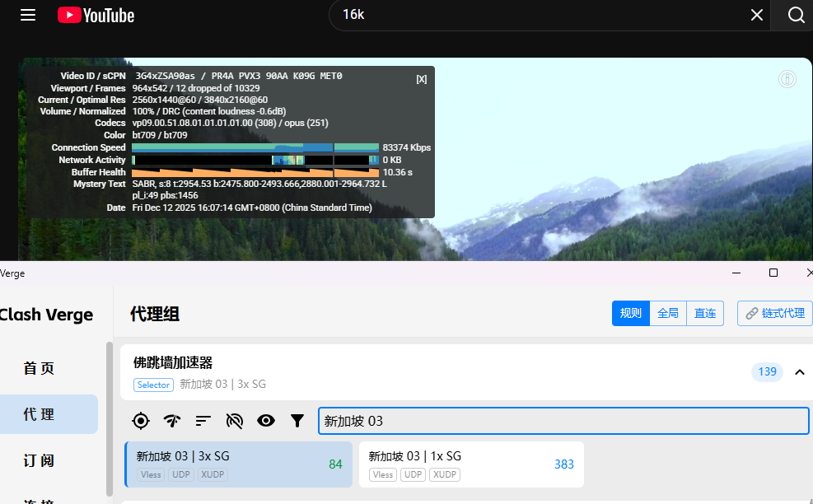The width and height of the screenshot is (813, 504).
Task: Run the delay test speed icon
Action: (x=171, y=421)
